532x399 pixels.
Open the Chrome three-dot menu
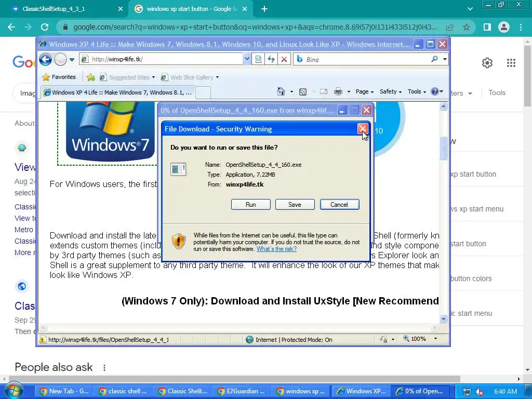coord(521,27)
